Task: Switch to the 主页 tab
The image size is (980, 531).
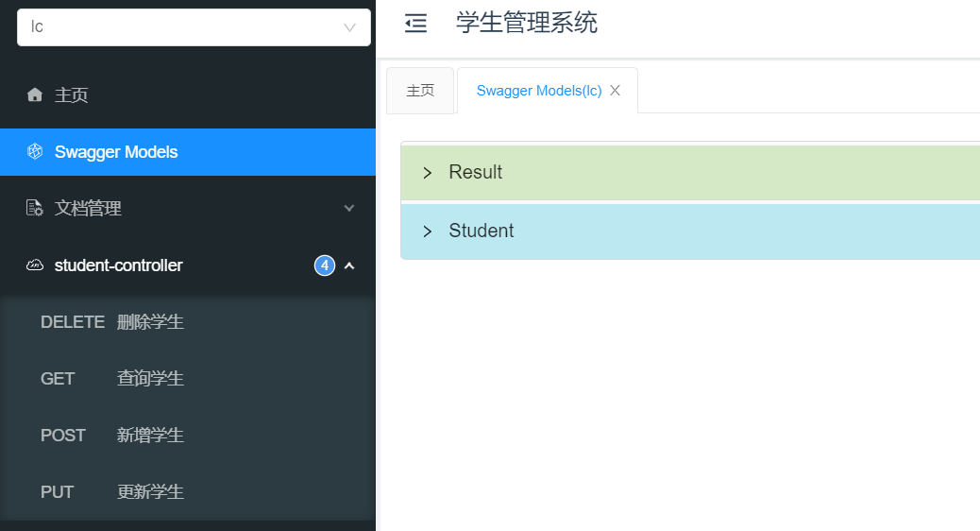Action: click(x=420, y=91)
